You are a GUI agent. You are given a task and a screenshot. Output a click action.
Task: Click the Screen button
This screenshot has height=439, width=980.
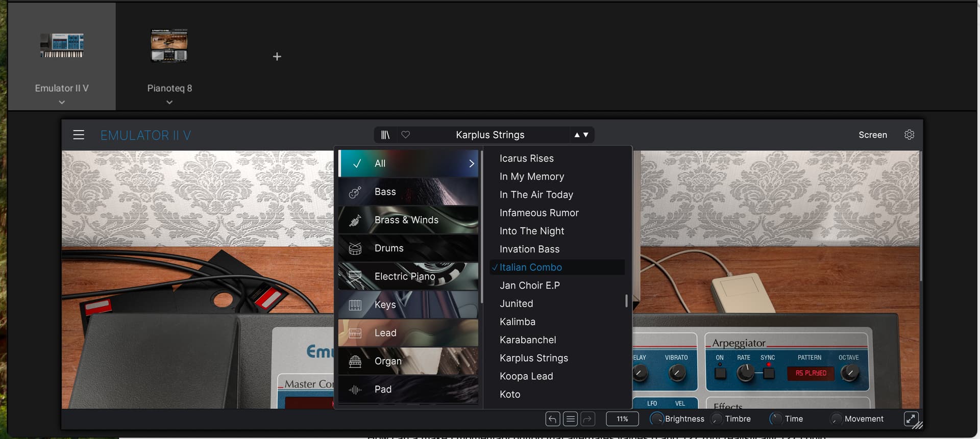coord(873,135)
